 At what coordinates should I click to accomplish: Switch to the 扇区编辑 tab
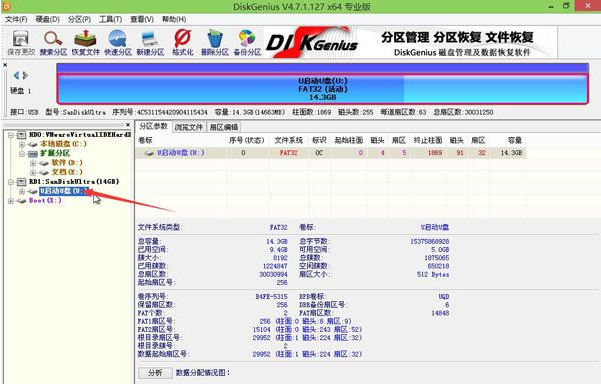tap(224, 127)
